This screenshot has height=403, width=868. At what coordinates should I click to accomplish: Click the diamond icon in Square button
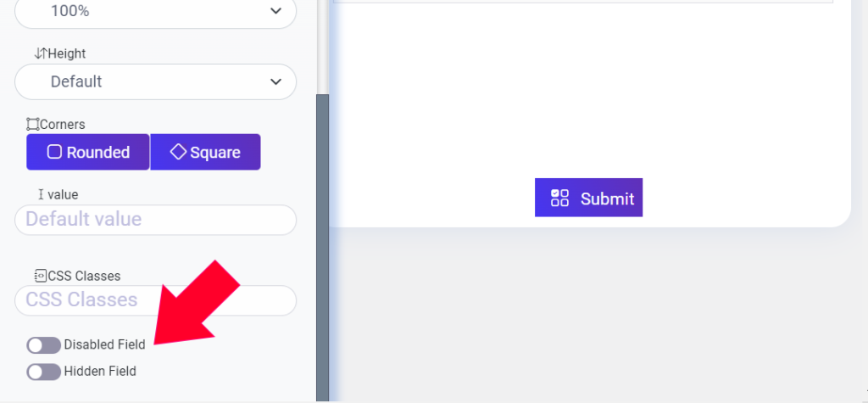pyautogui.click(x=178, y=152)
